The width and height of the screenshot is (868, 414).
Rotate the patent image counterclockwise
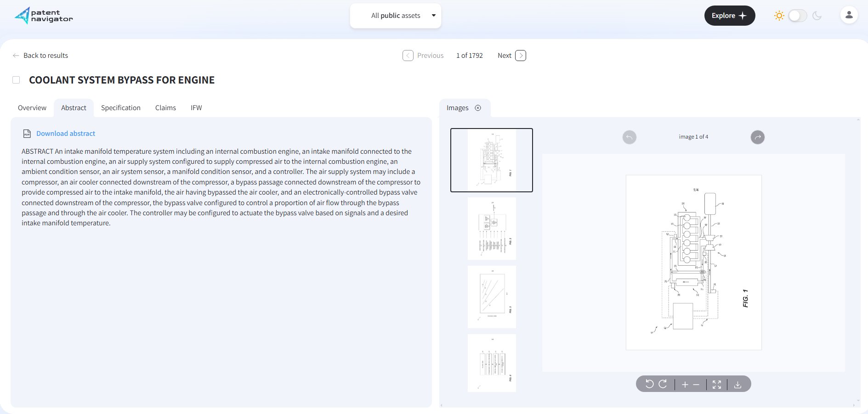649,384
